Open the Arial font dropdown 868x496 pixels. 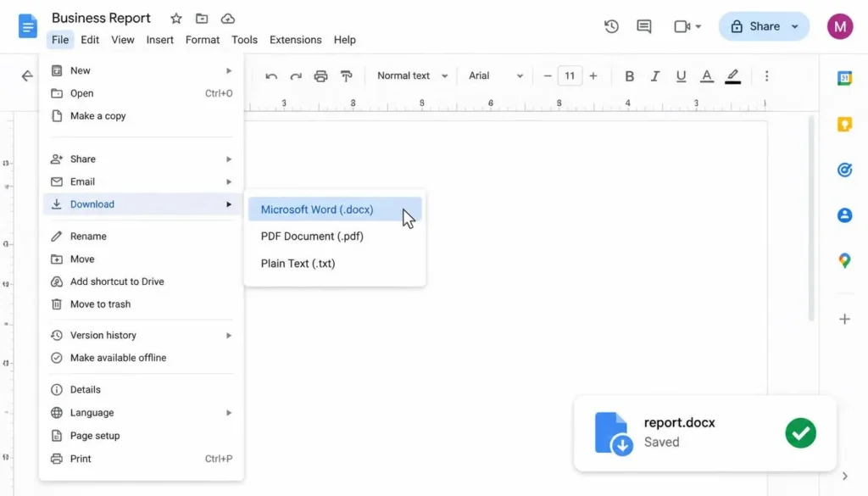click(x=495, y=75)
